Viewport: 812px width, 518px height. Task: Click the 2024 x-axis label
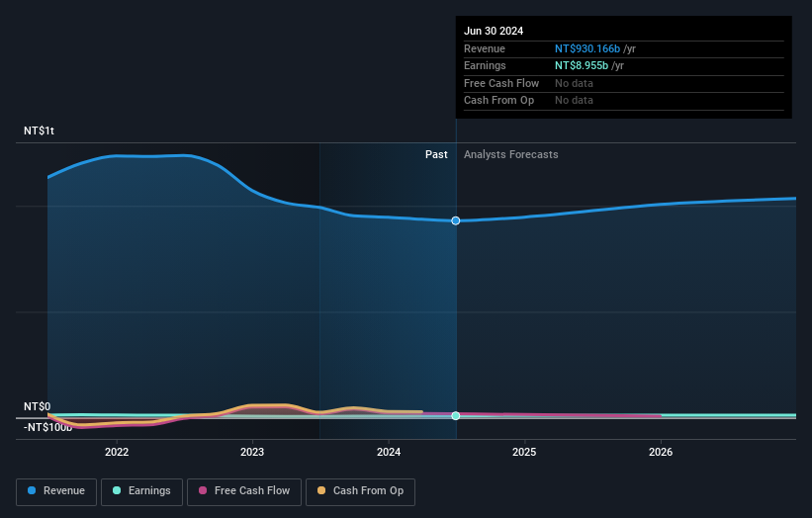click(x=389, y=452)
